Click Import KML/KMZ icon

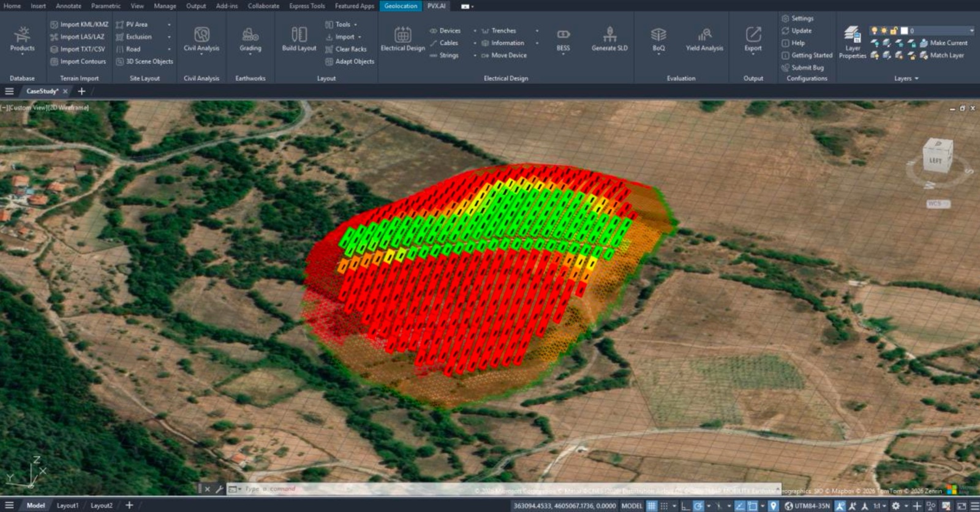(x=55, y=24)
